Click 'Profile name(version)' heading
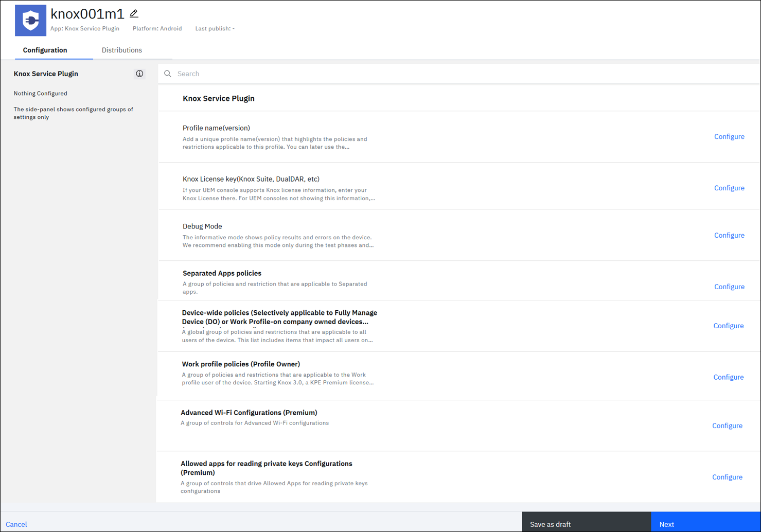This screenshot has width=761, height=532. coord(216,128)
